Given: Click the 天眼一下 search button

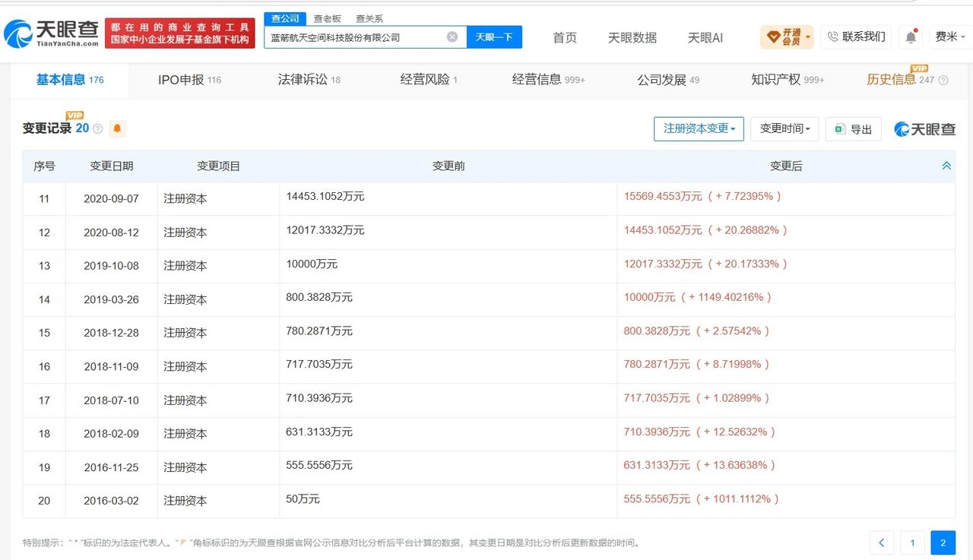Looking at the screenshot, I should [494, 36].
